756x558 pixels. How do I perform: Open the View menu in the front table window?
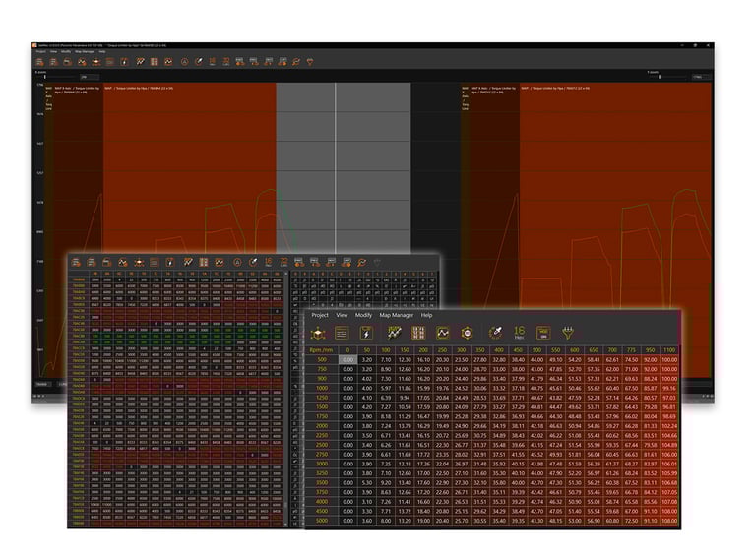coord(342,315)
